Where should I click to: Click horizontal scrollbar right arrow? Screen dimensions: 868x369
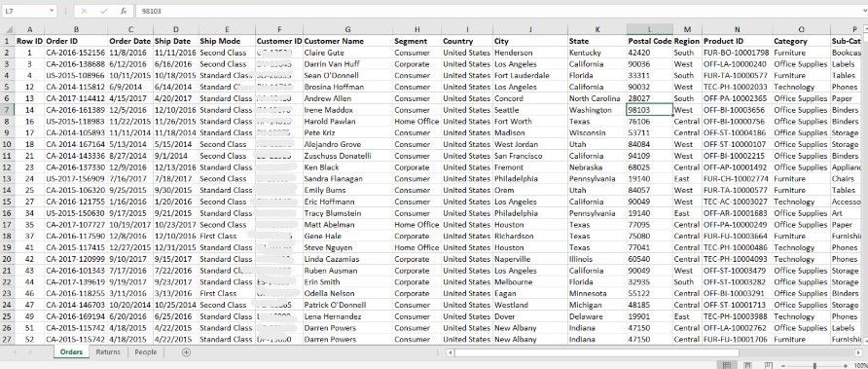(x=858, y=352)
